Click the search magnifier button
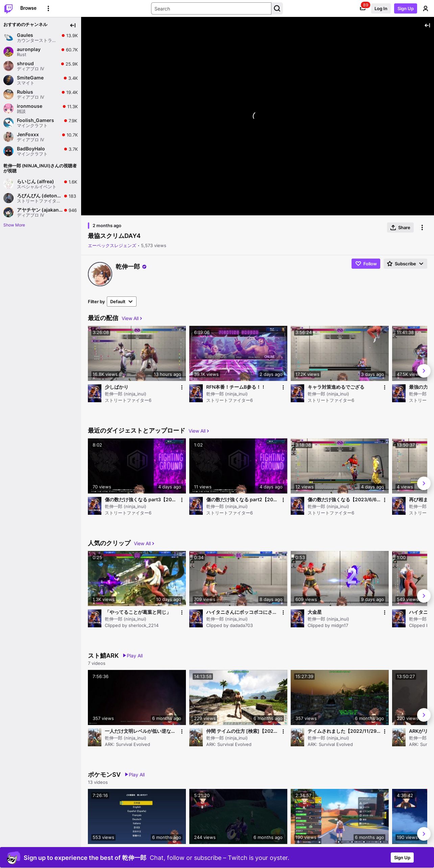 click(277, 8)
